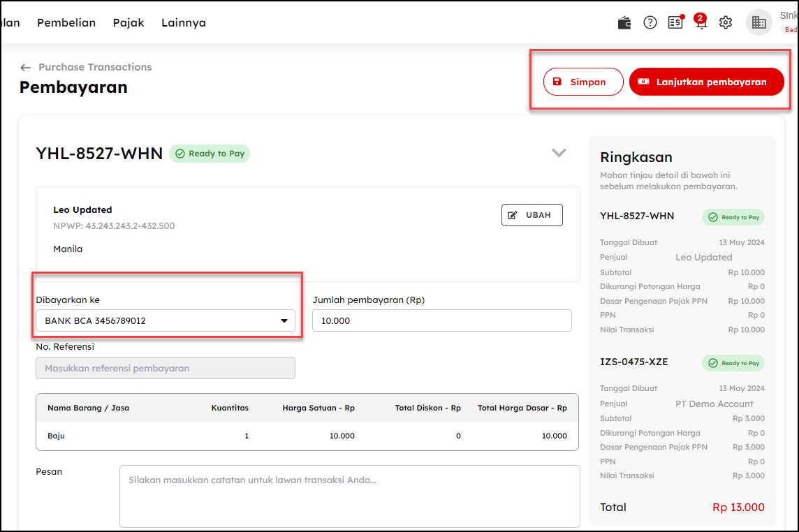Click the Ready to Pay badge beside YHL-8527-WHN title
Viewport: 799px width, 532px height.
pyautogui.click(x=210, y=154)
